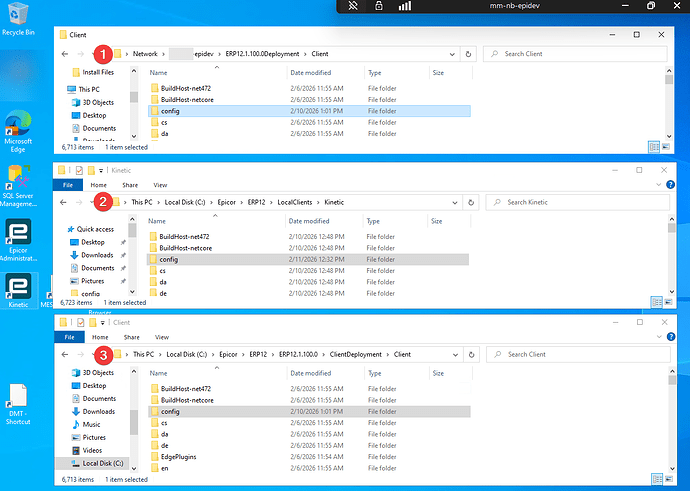Select Music in the ClientDeployment navigation pane
The image size is (690, 491).
pos(91,425)
